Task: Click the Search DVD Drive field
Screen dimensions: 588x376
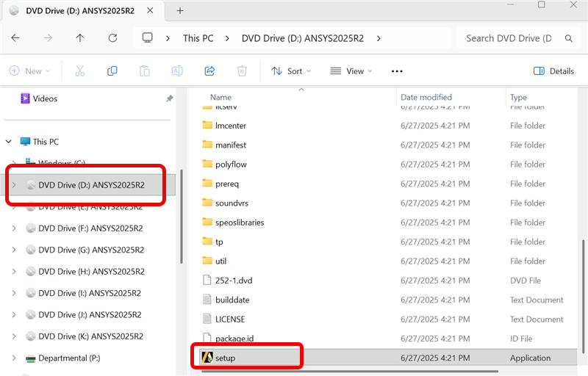Action: click(507, 38)
